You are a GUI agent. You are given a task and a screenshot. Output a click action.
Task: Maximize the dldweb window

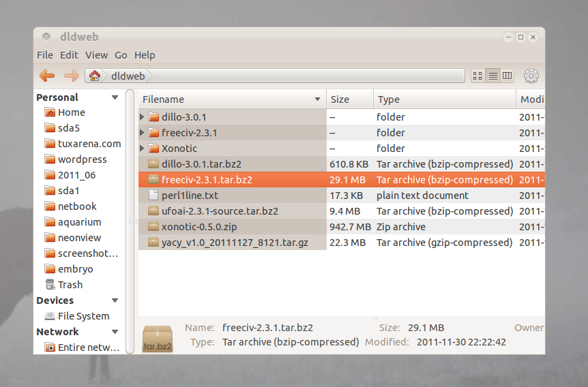click(520, 37)
